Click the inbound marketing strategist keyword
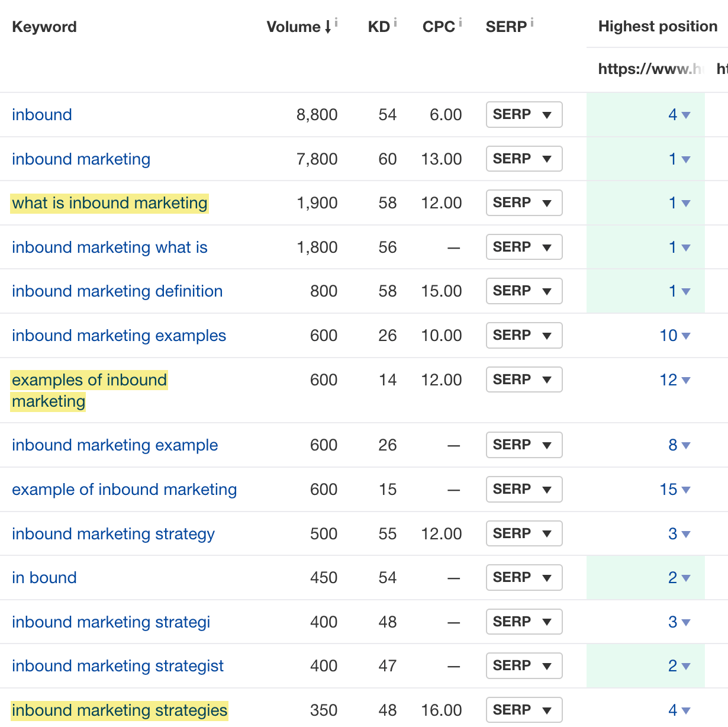Screen dimensions: 728x727 [117, 665]
